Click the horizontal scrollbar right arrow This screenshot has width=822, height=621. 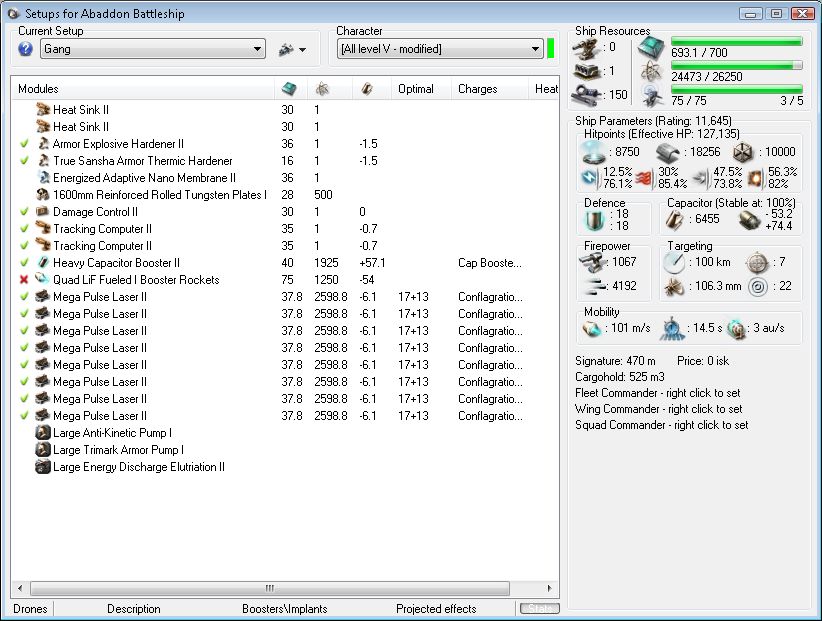pos(549,588)
